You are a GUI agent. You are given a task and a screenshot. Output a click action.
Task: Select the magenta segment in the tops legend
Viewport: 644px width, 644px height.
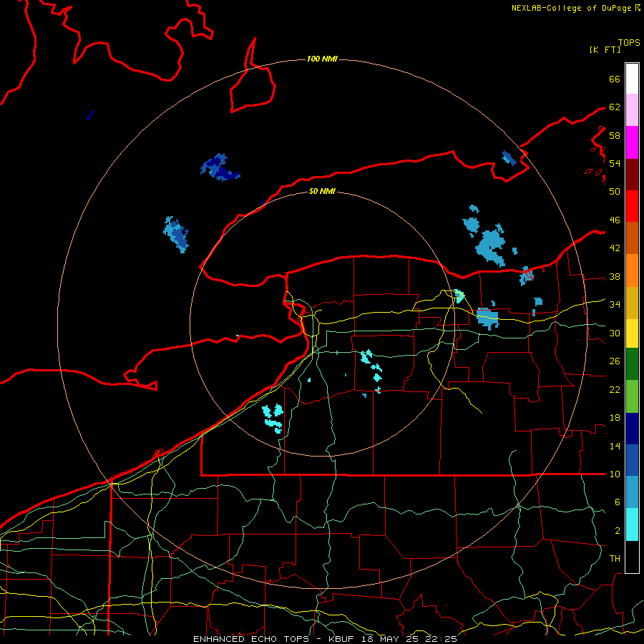(x=632, y=142)
